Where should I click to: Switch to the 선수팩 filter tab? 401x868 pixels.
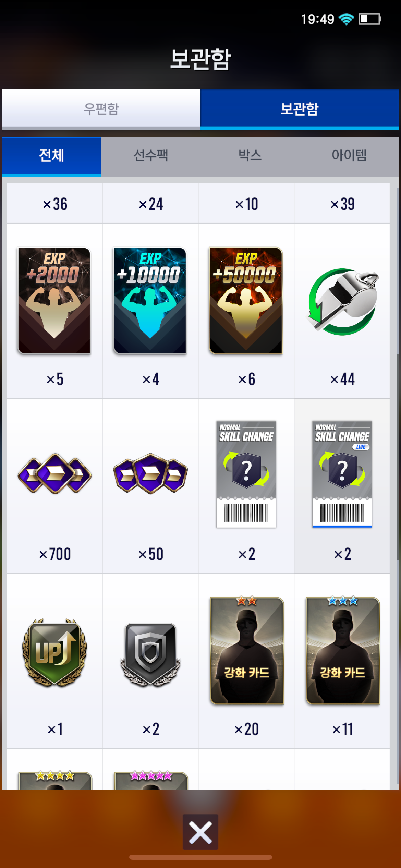click(x=151, y=156)
